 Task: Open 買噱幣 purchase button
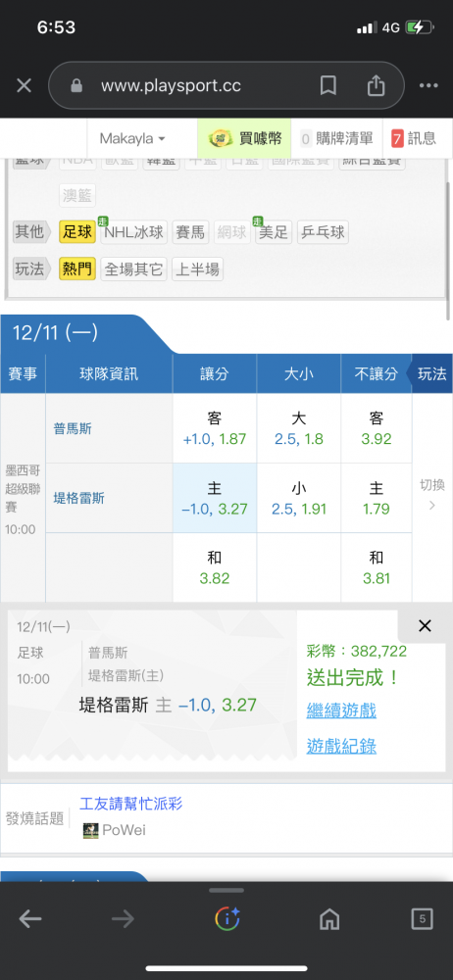(244, 138)
